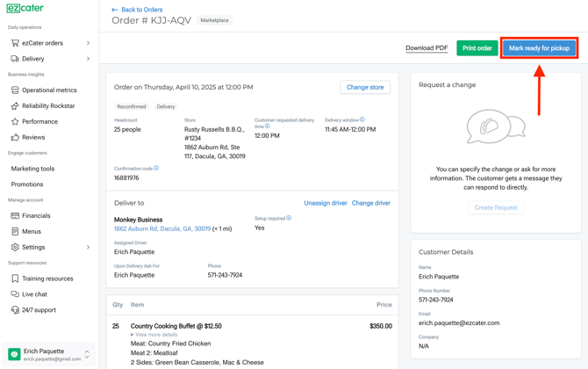Screen dimensions: 588x369
Task: Open Promotions in sidebar
Action: (x=27, y=184)
